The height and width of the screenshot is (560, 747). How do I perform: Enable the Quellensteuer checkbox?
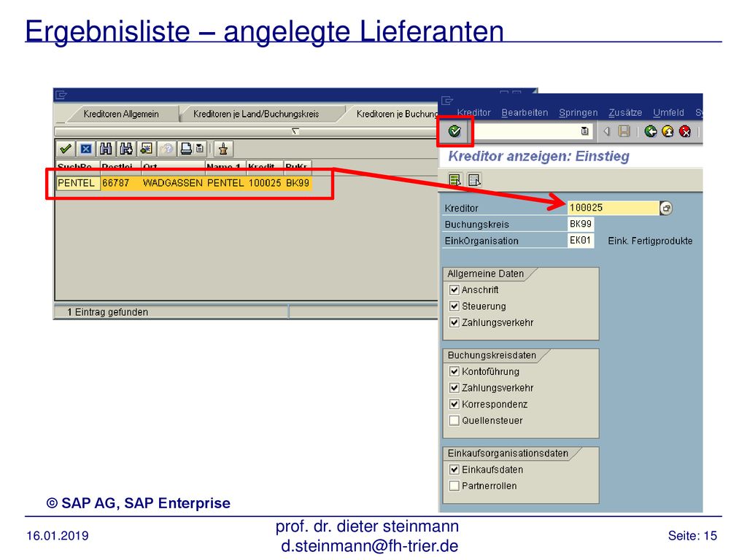454,420
